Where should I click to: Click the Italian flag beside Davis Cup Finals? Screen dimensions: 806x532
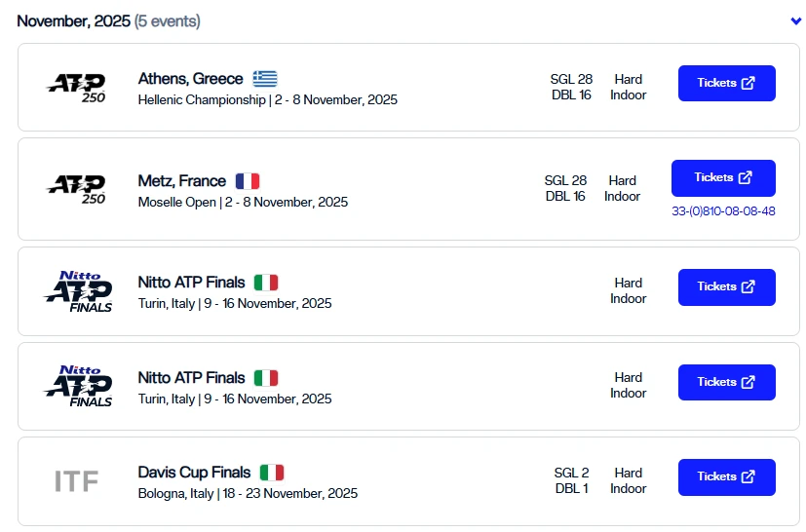click(272, 473)
